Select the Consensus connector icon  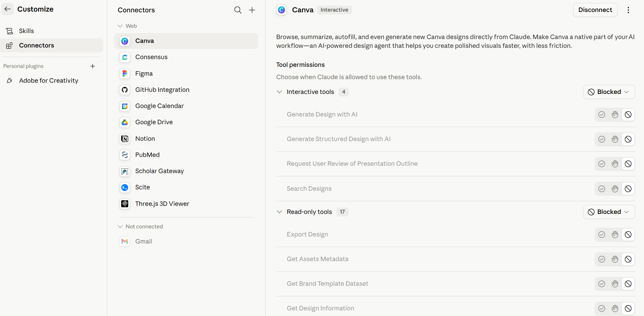click(x=125, y=57)
